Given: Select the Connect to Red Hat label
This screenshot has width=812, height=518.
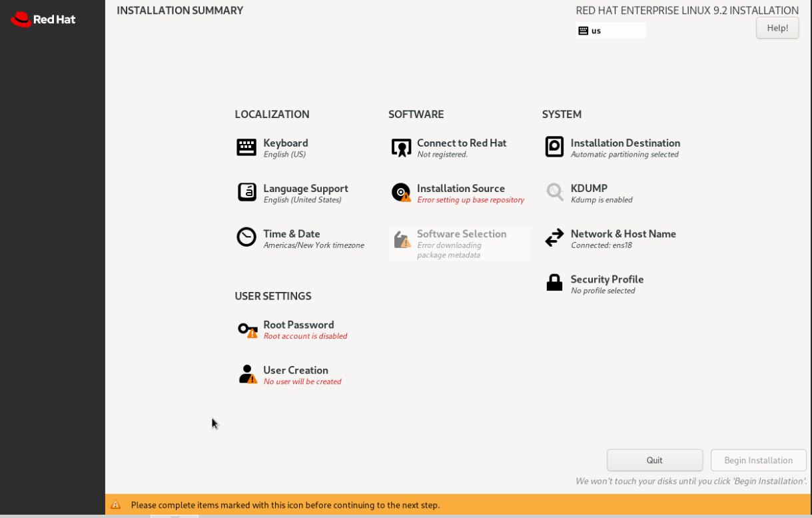Looking at the screenshot, I should [x=462, y=143].
